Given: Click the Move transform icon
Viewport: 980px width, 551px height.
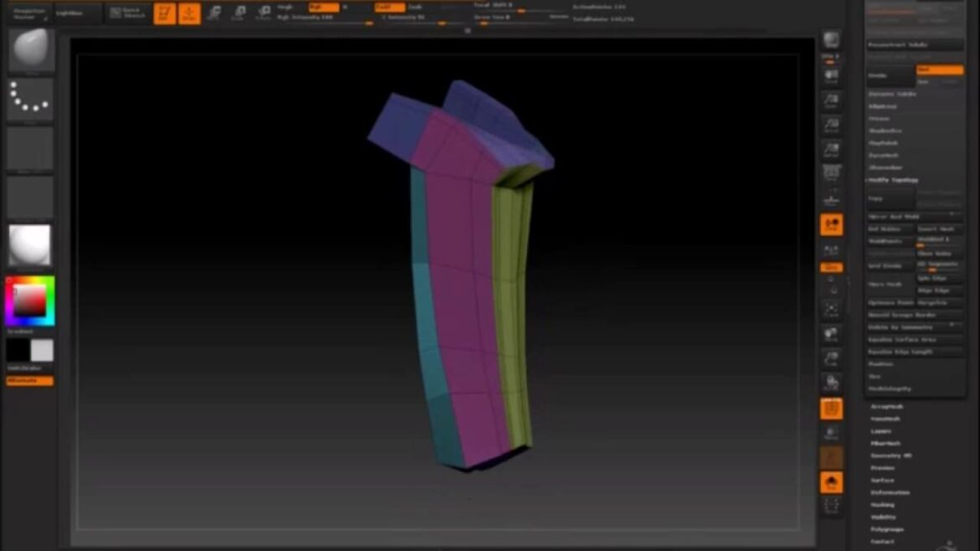Looking at the screenshot, I should pos(214,13).
